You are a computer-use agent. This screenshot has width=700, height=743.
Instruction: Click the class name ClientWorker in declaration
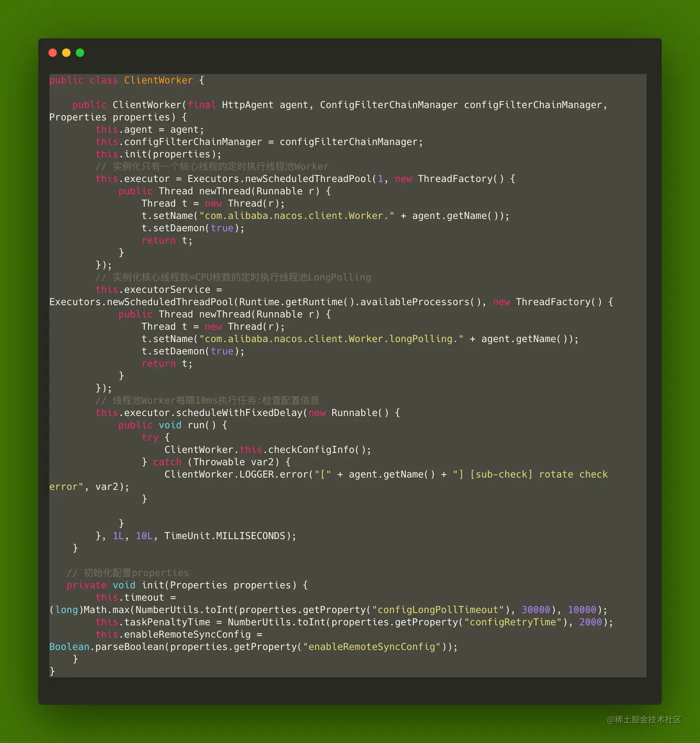(158, 80)
